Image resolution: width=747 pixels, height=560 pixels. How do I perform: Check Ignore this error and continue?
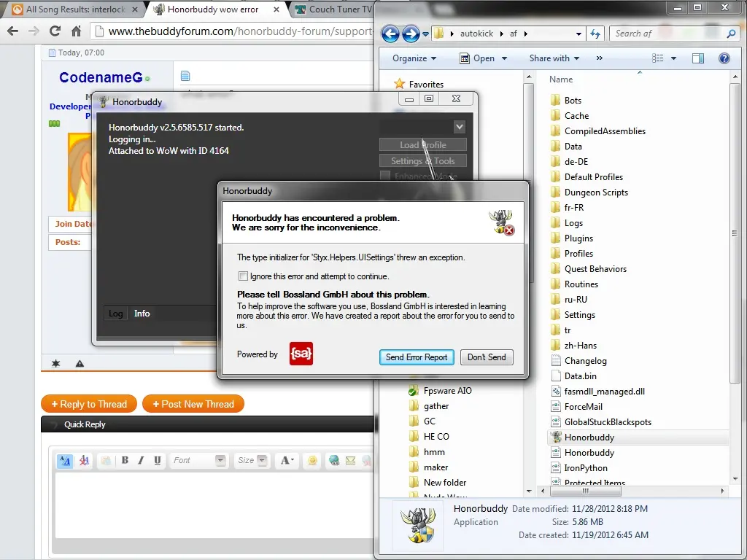(243, 276)
